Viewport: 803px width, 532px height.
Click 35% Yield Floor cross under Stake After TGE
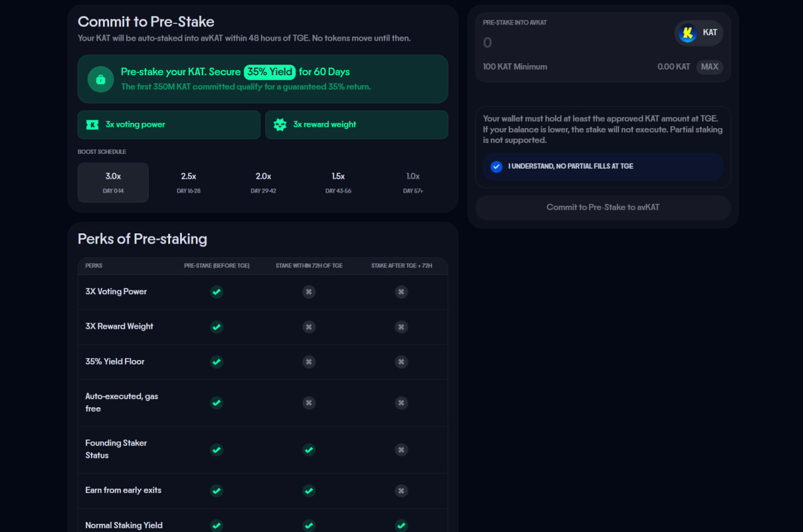pos(401,362)
